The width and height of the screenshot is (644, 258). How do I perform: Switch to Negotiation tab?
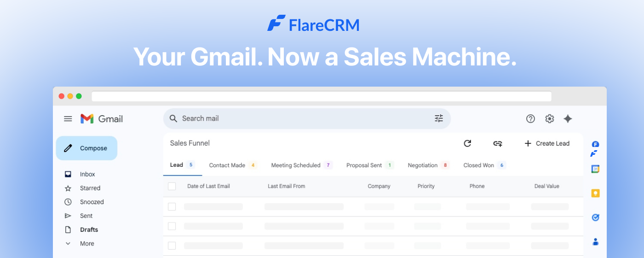[429, 165]
